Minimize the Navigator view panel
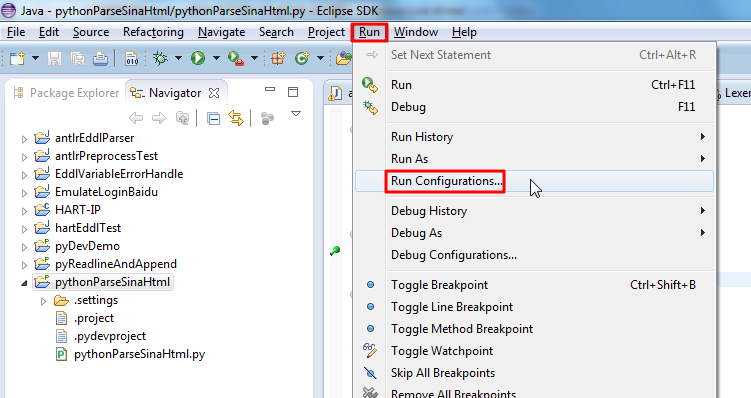Image resolution: width=751 pixels, height=398 pixels. 270,89
